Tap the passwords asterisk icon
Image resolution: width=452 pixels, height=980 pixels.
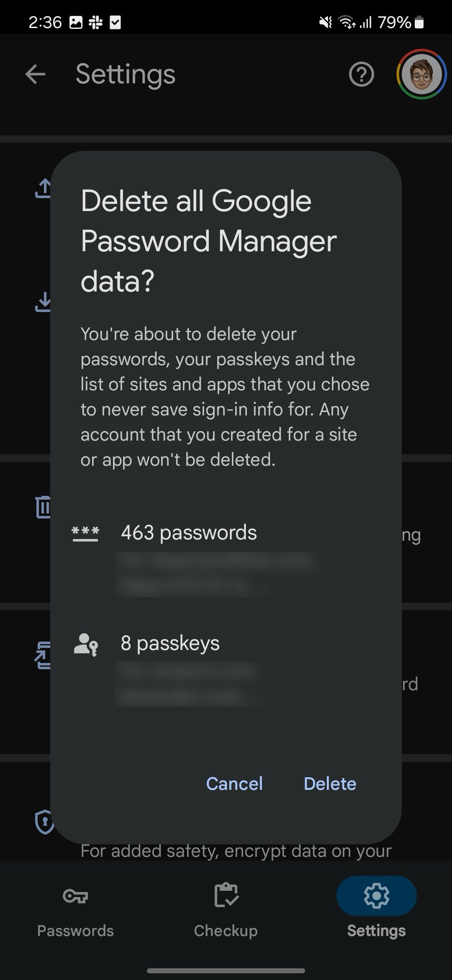(85, 533)
